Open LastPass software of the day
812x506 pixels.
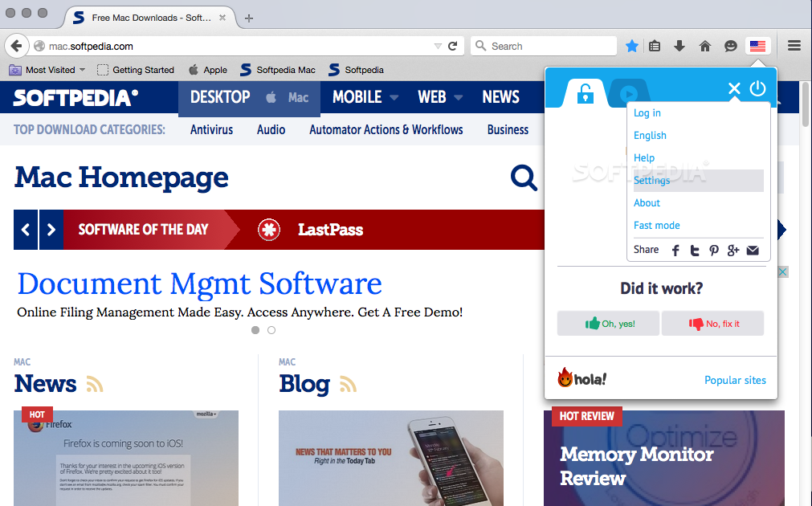(330, 230)
